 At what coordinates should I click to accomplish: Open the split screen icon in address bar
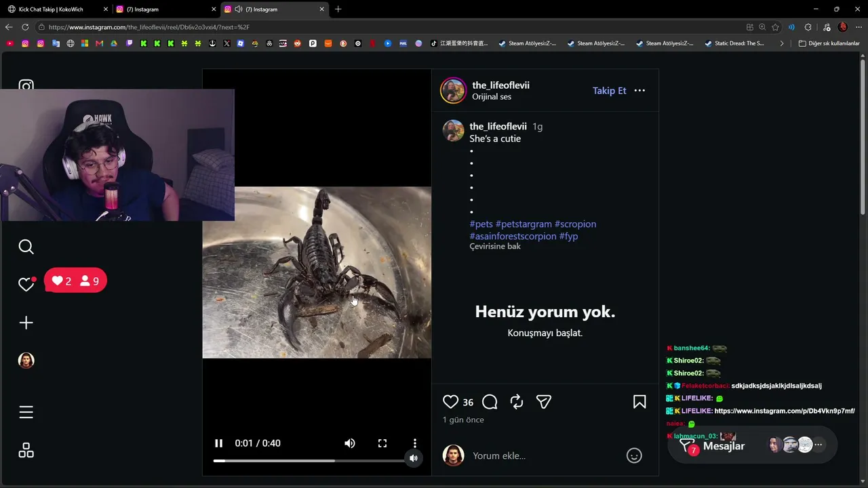[x=749, y=27]
